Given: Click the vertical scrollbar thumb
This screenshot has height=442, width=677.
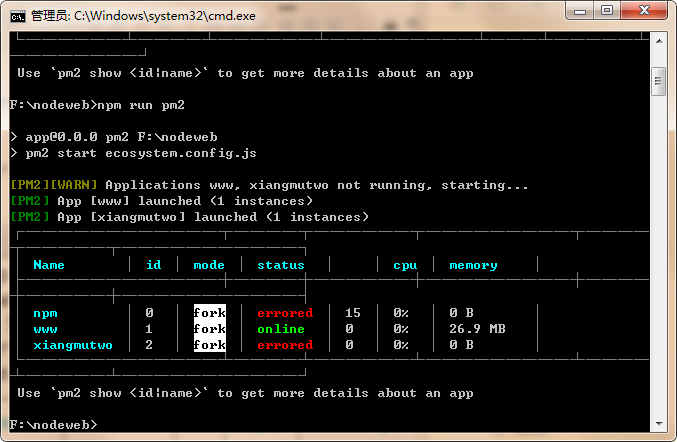Looking at the screenshot, I should point(659,80).
